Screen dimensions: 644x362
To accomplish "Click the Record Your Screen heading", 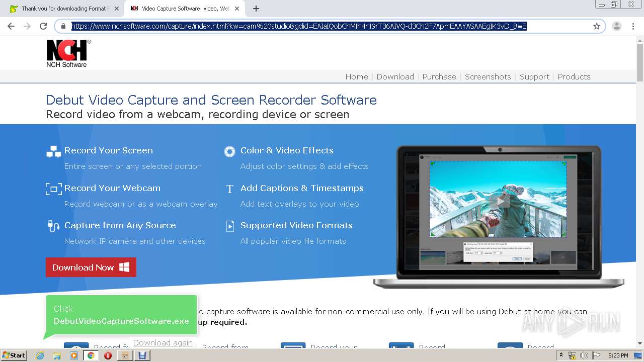I will [108, 150].
